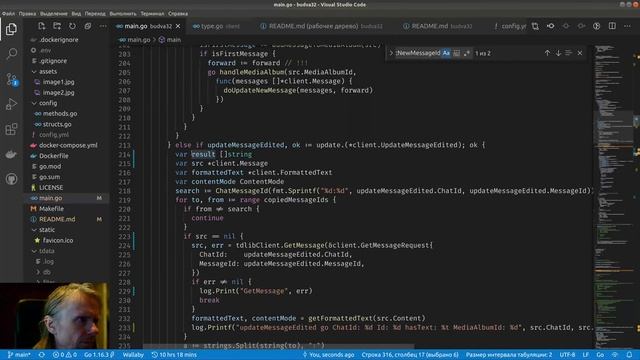The height and width of the screenshot is (360, 640).
Task: Click UTF-8 encoding in status bar
Action: 567,355
